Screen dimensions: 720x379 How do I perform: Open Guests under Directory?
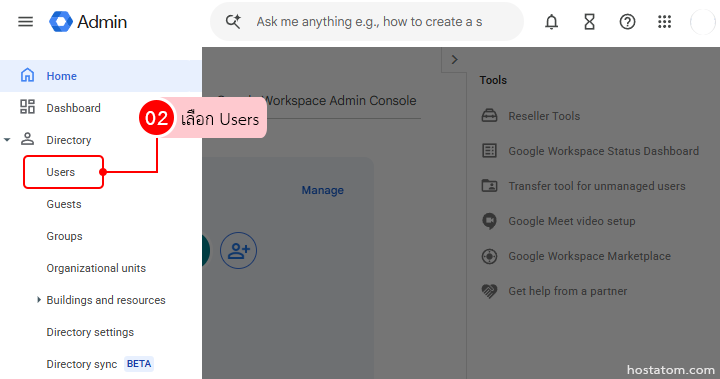[x=64, y=204]
